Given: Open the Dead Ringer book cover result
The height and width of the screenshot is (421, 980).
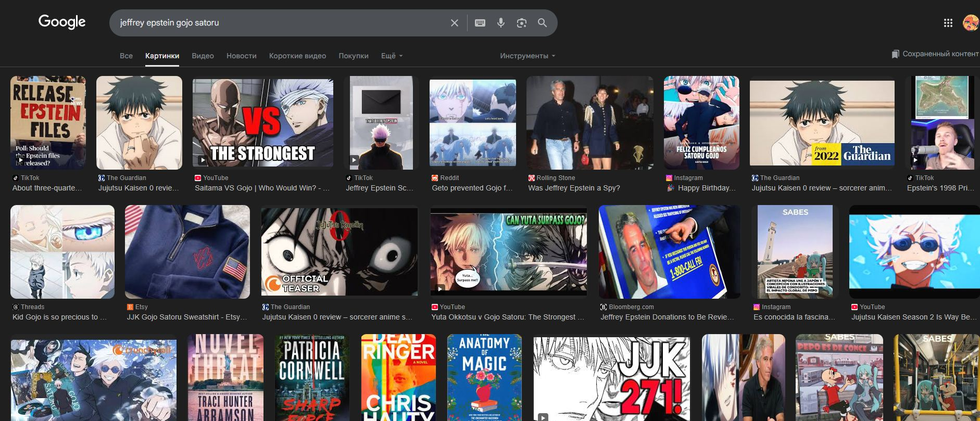Looking at the screenshot, I should [398, 378].
